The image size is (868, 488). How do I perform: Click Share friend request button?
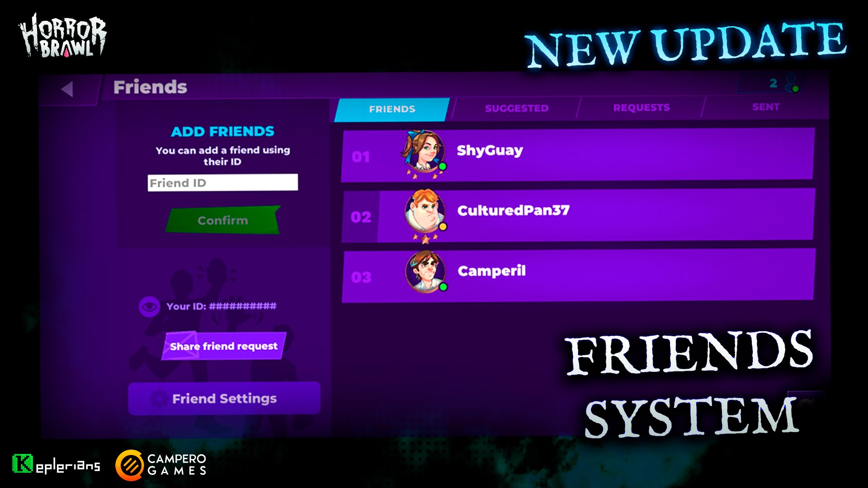(223, 346)
